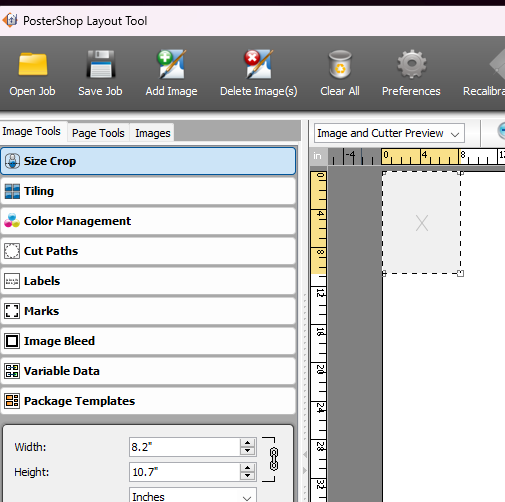This screenshot has height=502, width=505.
Task: Click the Package Templates icon
Action: coord(12,401)
